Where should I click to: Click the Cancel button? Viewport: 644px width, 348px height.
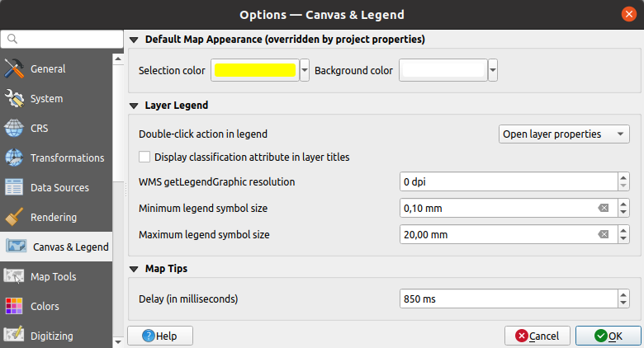coord(537,336)
